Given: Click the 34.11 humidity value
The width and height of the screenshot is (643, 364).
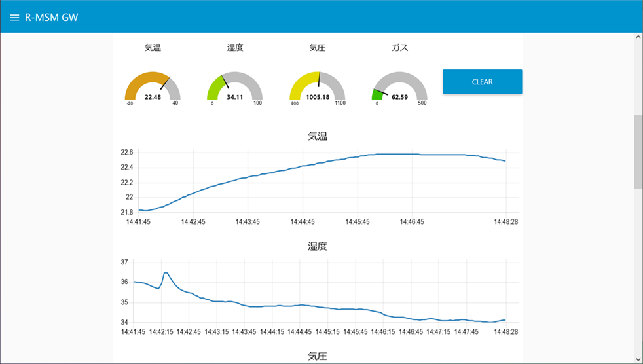Looking at the screenshot, I should click(x=234, y=97).
